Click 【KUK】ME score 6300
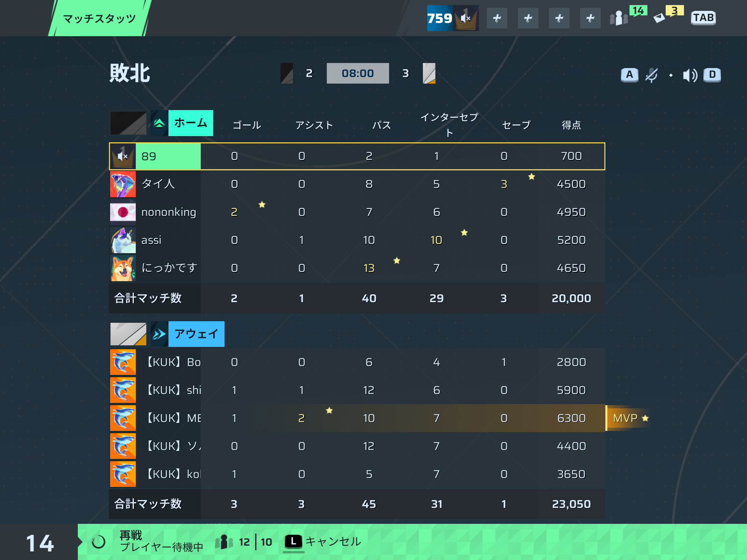Image resolution: width=747 pixels, height=560 pixels. coord(571,418)
